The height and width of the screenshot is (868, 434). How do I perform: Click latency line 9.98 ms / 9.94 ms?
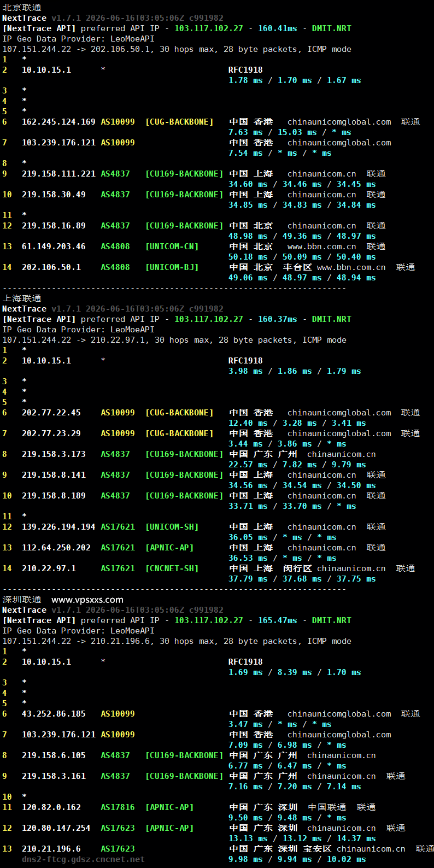[297, 859]
